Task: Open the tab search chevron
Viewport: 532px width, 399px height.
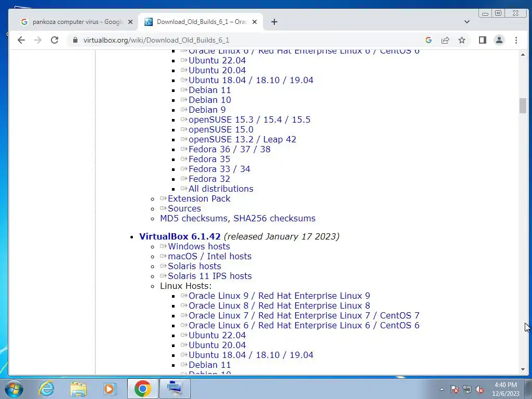Action: [x=467, y=22]
